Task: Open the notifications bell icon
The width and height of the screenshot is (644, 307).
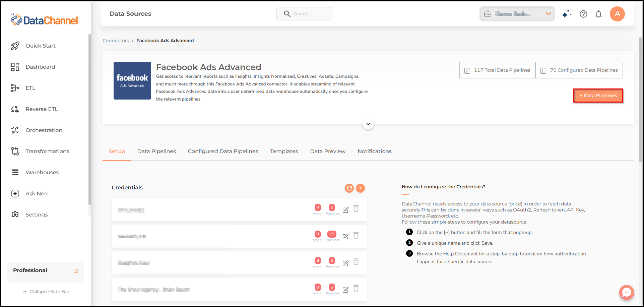Action: [598, 14]
